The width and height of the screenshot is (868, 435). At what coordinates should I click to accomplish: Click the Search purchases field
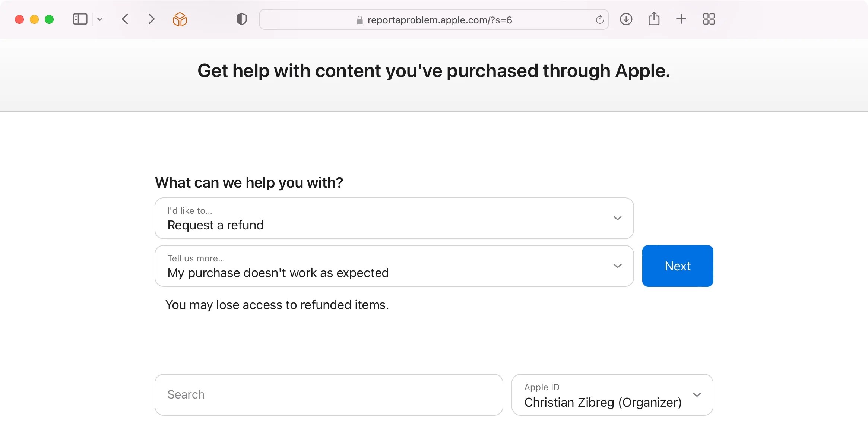(x=328, y=394)
